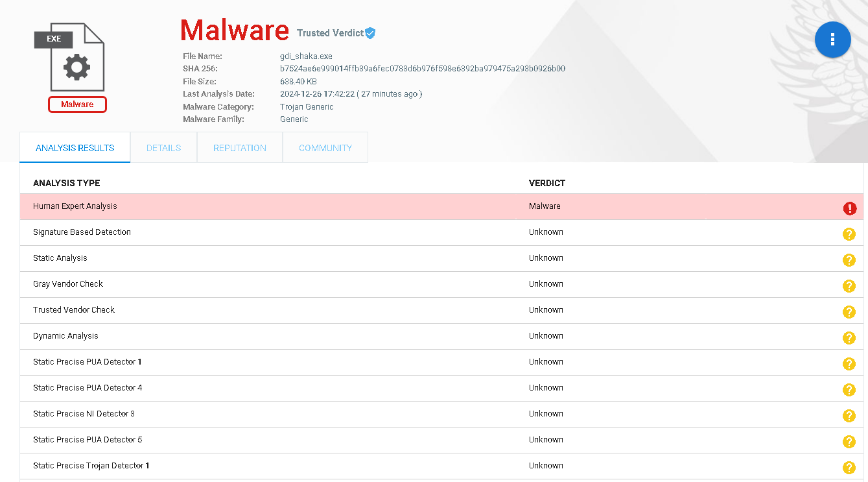The width and height of the screenshot is (868, 482).
Task: Open the Reputation tab
Action: click(x=240, y=148)
